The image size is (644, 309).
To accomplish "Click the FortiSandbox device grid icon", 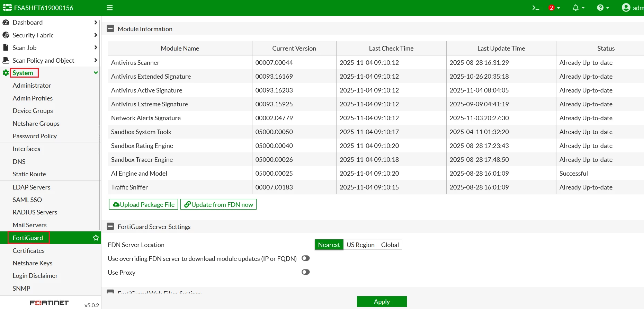I will (x=7, y=8).
